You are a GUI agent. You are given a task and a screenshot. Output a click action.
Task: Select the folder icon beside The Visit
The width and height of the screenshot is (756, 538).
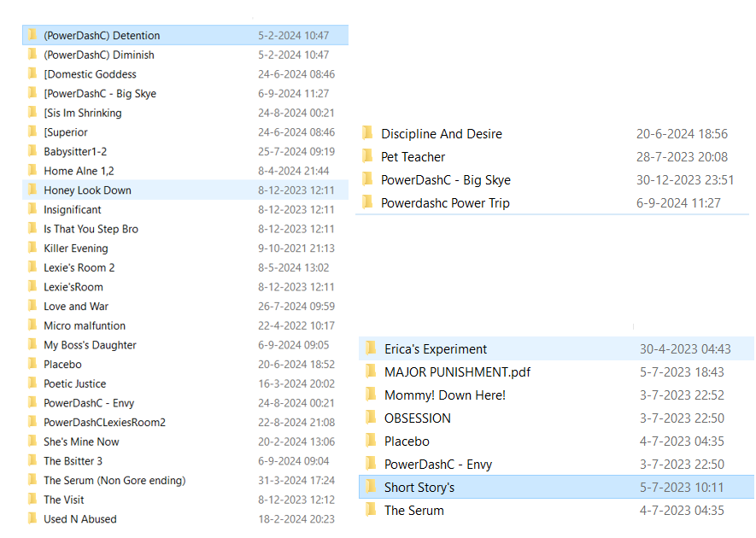[32, 500]
